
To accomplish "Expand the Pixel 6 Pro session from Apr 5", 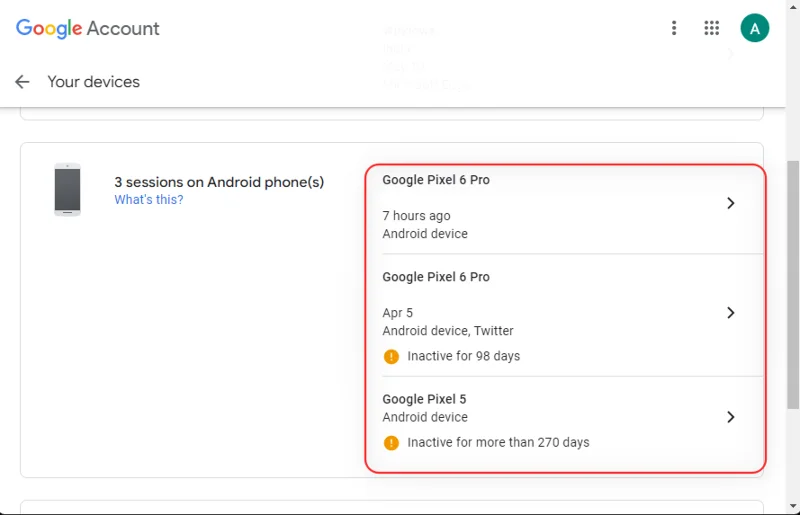I will [731, 313].
